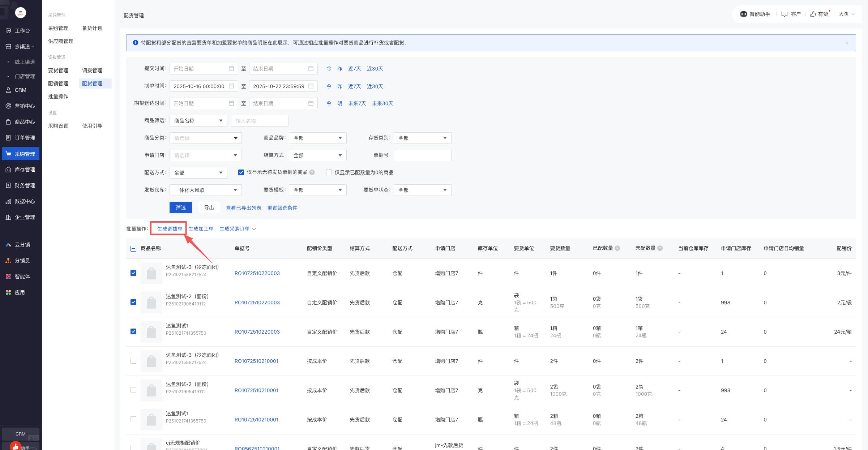Enable 仅显示已配数量为0的商品 checkbox
The height and width of the screenshot is (450, 868).
(x=329, y=172)
